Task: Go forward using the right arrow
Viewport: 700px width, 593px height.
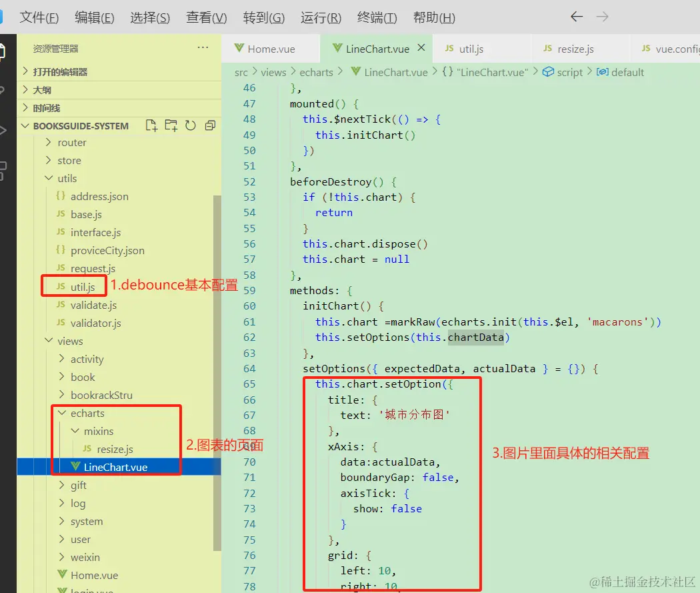Action: click(x=602, y=17)
